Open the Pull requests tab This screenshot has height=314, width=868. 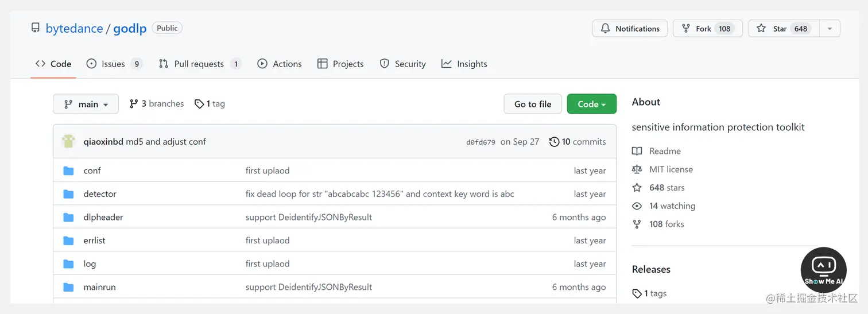[199, 64]
